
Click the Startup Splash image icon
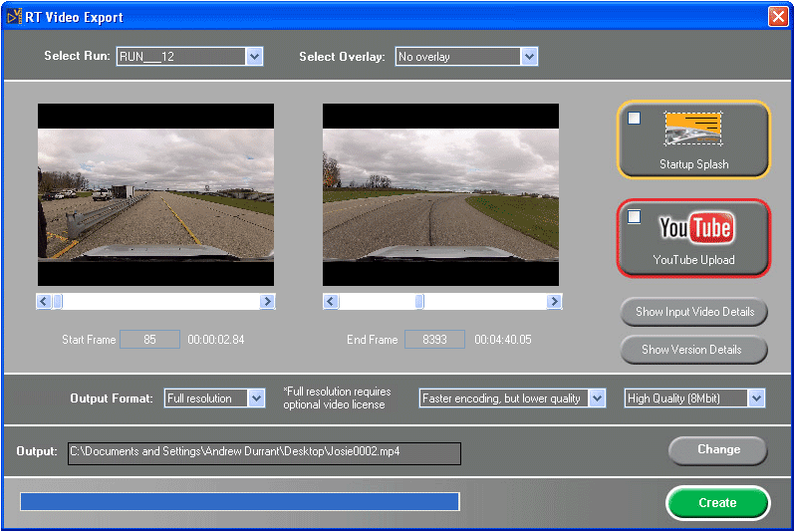click(693, 130)
